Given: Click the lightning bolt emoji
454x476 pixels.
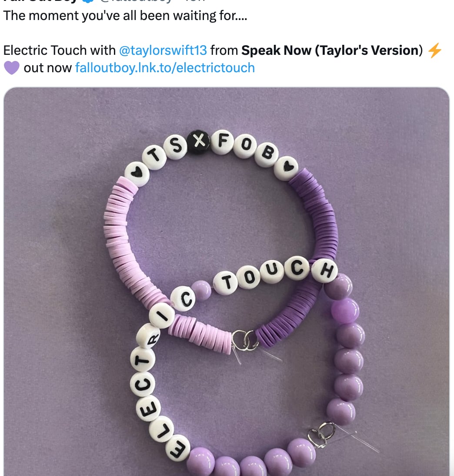Looking at the screenshot, I should click(434, 50).
